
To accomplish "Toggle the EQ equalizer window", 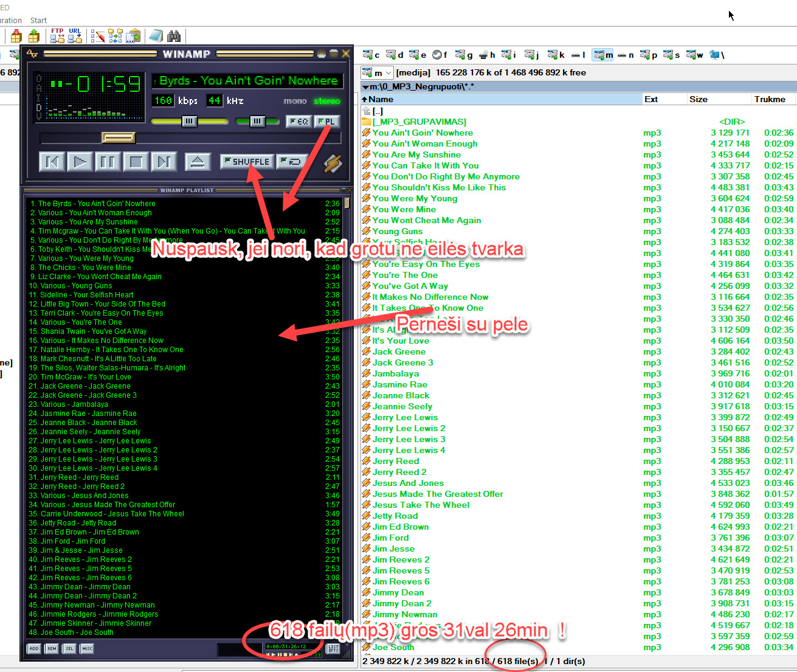I will click(298, 122).
